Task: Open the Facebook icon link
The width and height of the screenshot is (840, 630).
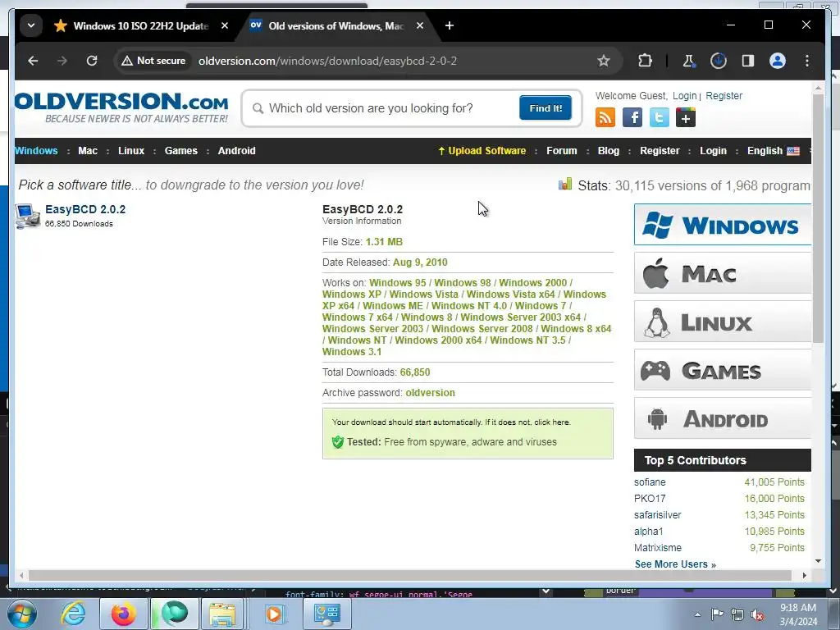Action: (632, 117)
